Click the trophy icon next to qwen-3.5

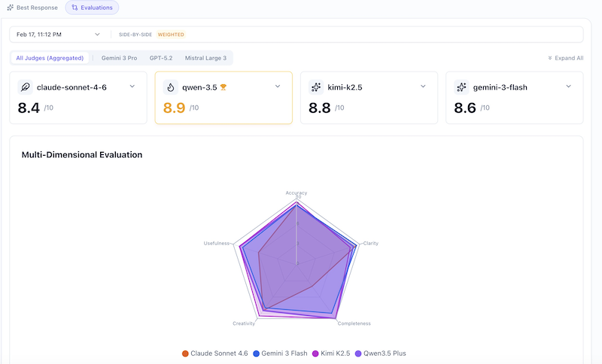pyautogui.click(x=223, y=87)
